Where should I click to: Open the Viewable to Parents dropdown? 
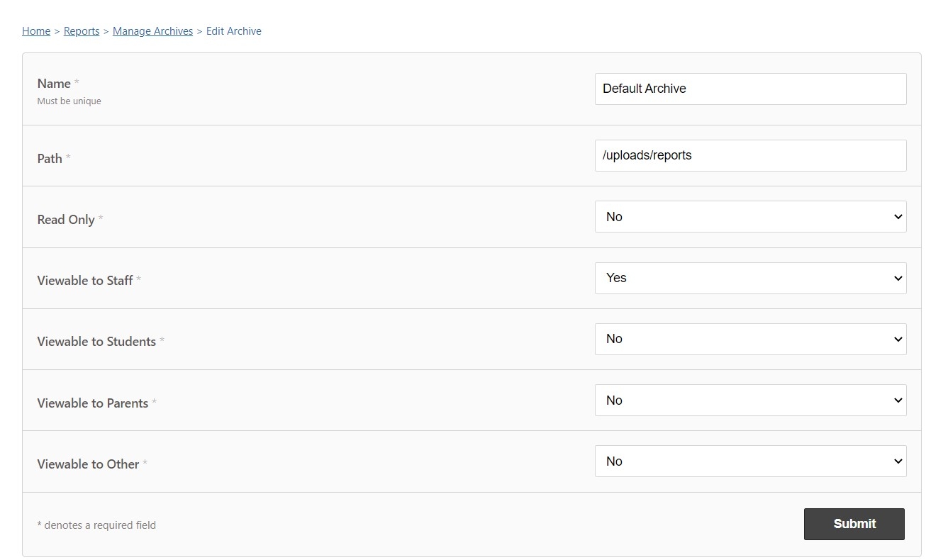coord(750,401)
